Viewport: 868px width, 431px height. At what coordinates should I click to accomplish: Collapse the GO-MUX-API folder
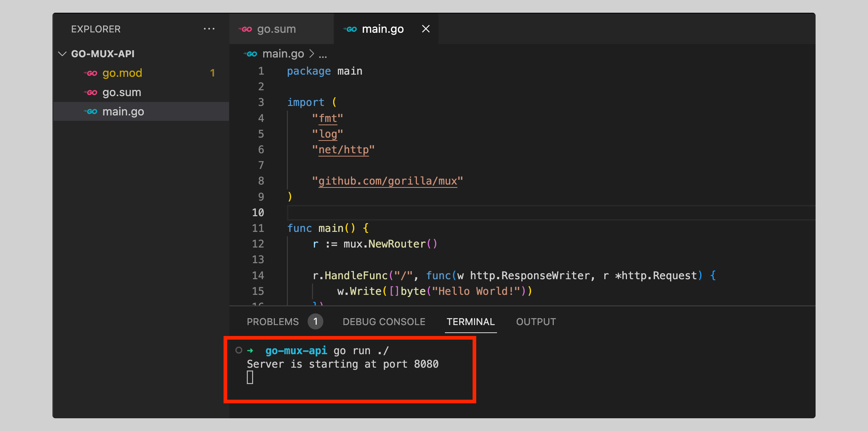pyautogui.click(x=63, y=54)
